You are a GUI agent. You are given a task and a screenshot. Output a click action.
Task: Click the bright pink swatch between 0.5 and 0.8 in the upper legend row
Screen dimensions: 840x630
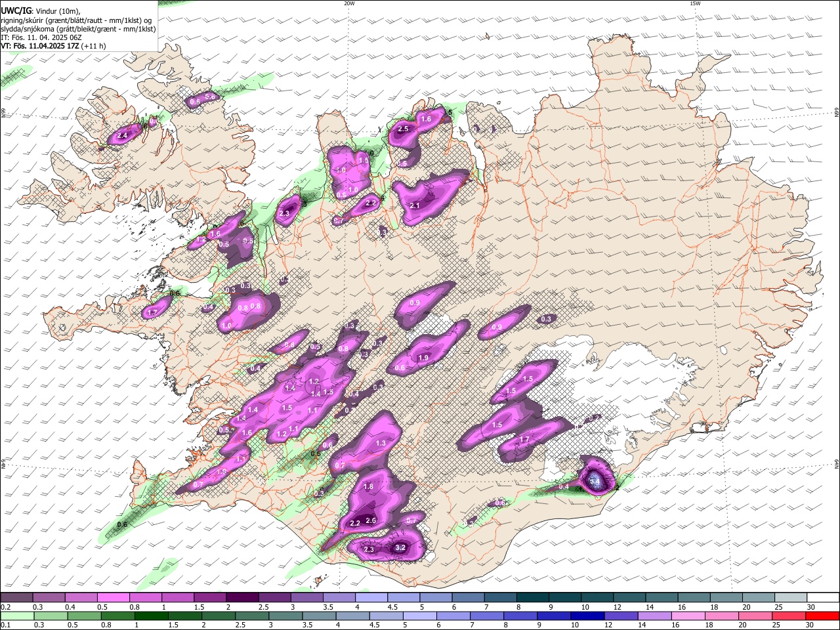114,598
